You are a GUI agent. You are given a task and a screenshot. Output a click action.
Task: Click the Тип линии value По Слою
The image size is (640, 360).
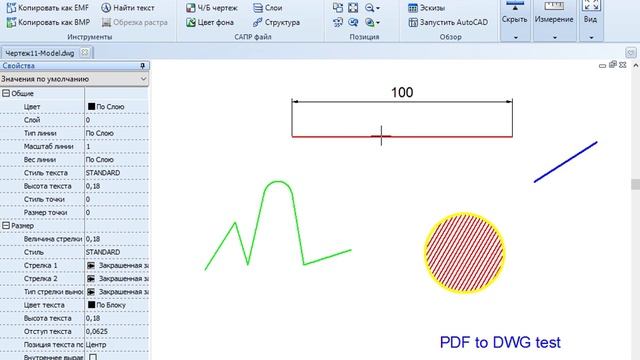click(x=117, y=133)
